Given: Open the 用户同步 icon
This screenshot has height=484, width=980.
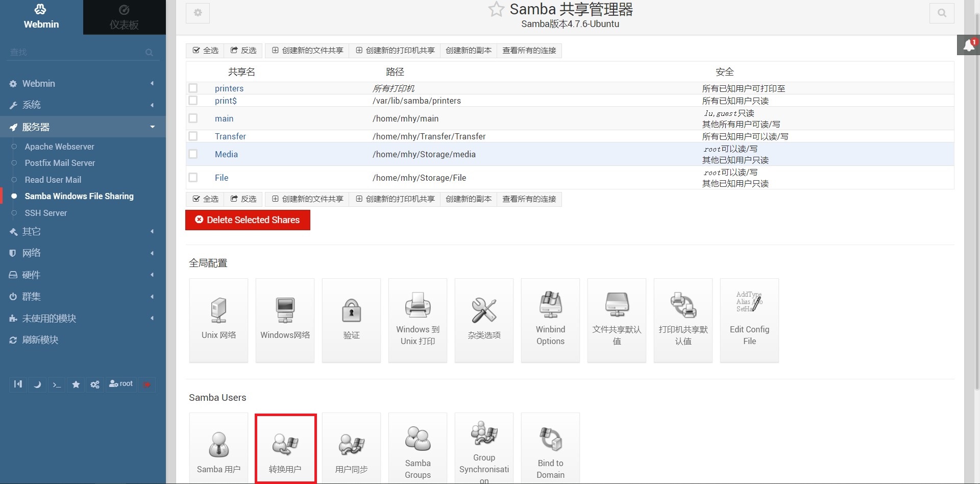Looking at the screenshot, I should (x=351, y=448).
